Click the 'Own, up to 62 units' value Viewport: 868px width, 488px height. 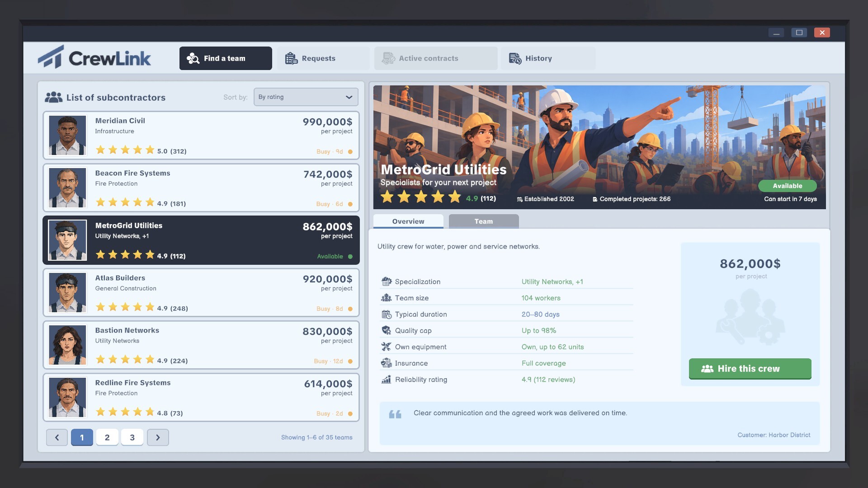click(x=552, y=347)
